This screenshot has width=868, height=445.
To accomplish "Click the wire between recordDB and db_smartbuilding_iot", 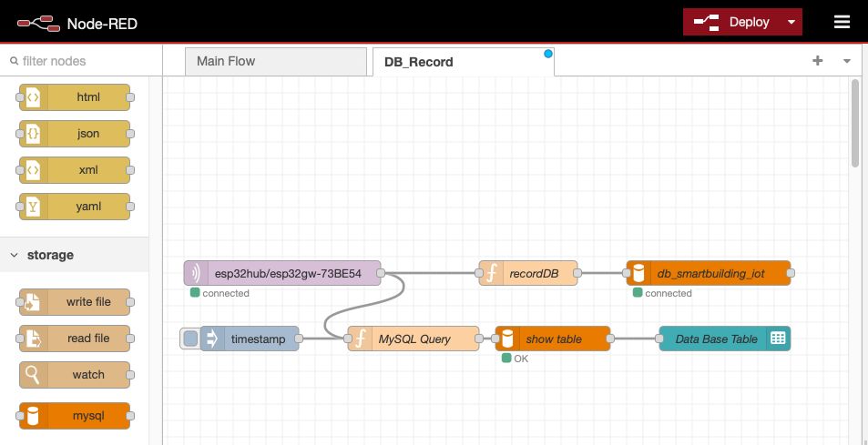I will click(x=604, y=273).
